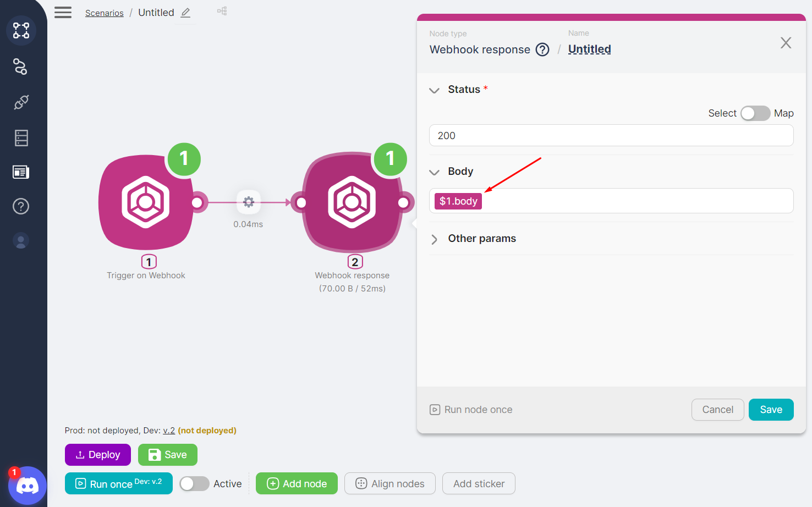Open the user profile icon in sidebar
This screenshot has width=812, height=507.
21,241
